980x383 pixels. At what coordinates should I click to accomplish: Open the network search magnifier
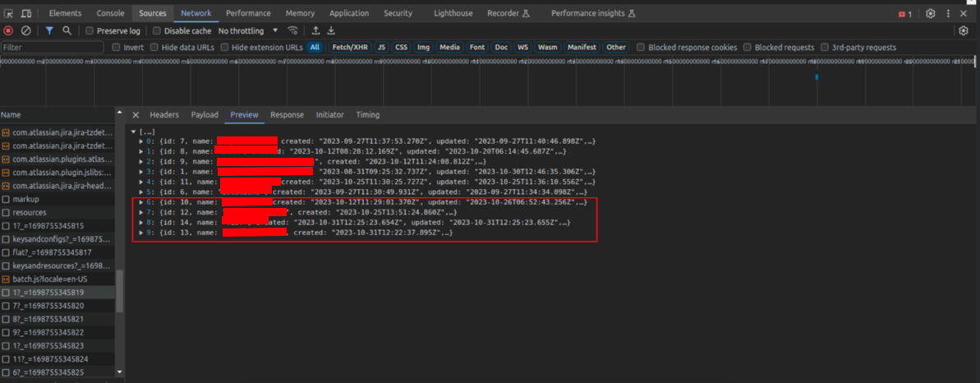(x=67, y=30)
